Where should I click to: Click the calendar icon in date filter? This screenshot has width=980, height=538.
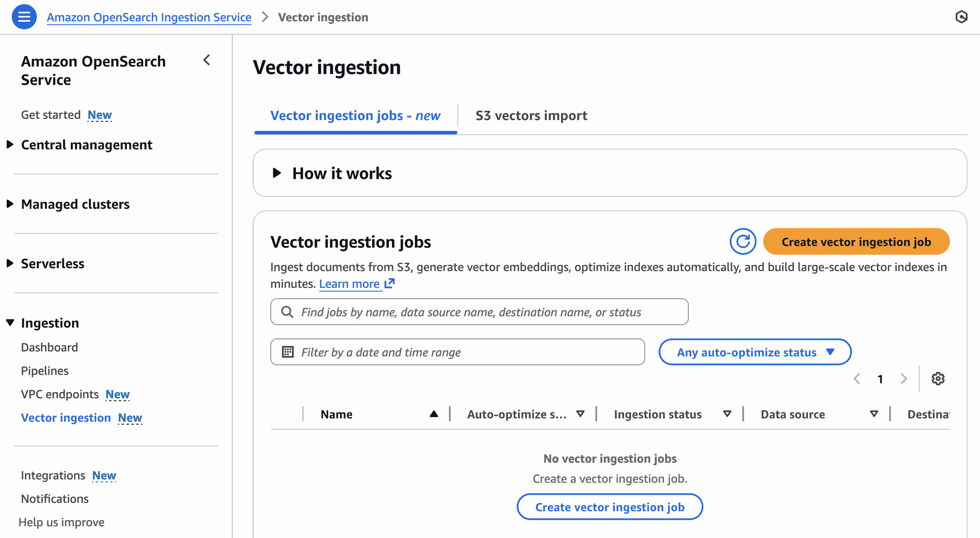point(288,352)
